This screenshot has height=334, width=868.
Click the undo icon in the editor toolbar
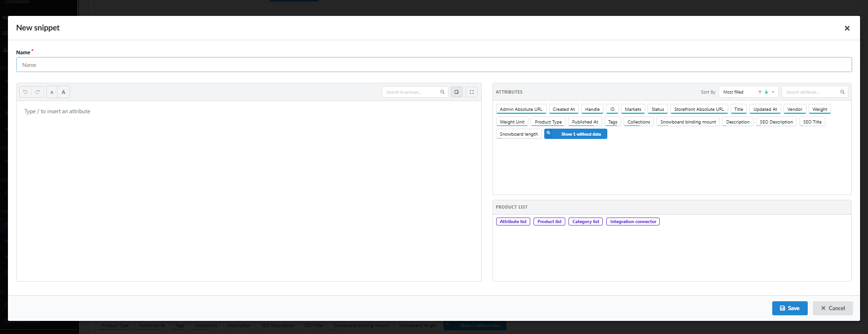point(25,92)
